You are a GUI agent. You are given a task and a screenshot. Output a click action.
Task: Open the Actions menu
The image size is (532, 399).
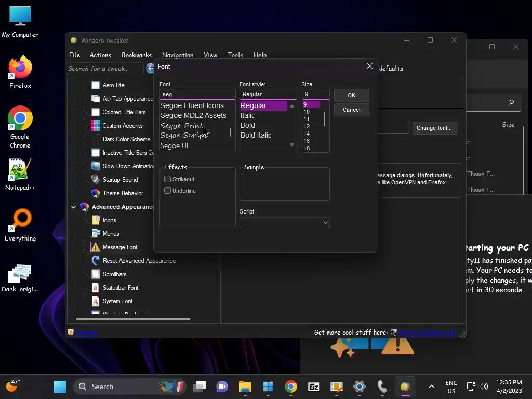[100, 55]
